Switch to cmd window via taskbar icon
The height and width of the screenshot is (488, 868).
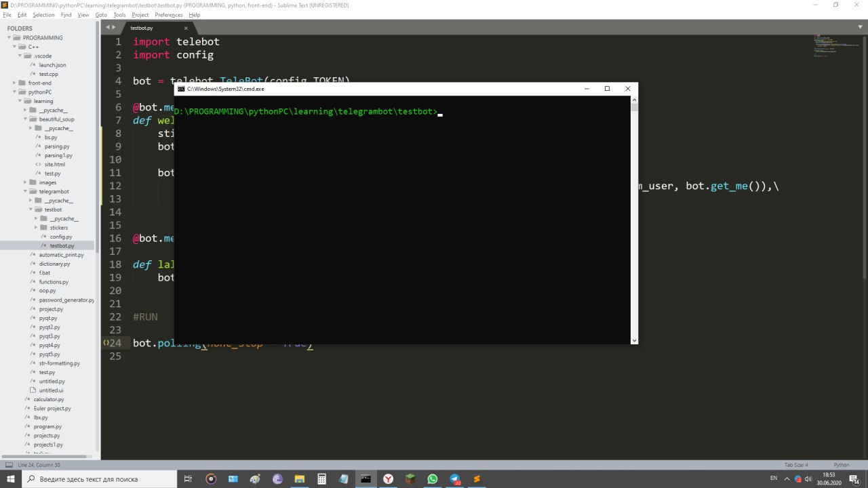366,479
